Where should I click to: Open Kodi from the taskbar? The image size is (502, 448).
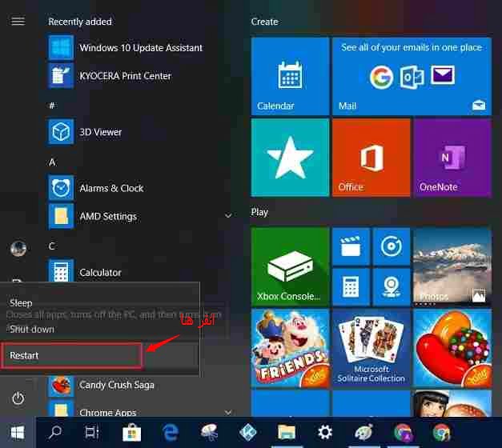tap(248, 433)
